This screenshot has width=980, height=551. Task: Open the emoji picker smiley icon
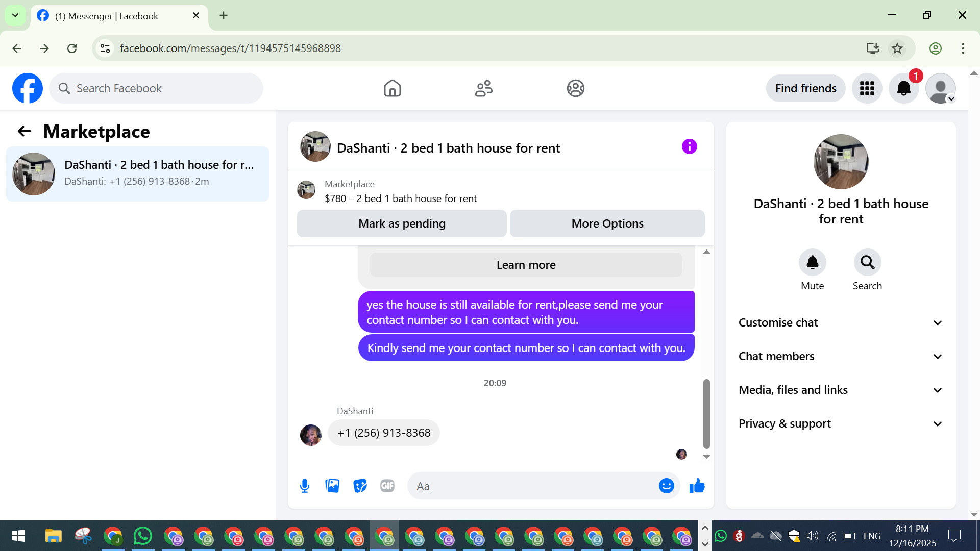(667, 486)
